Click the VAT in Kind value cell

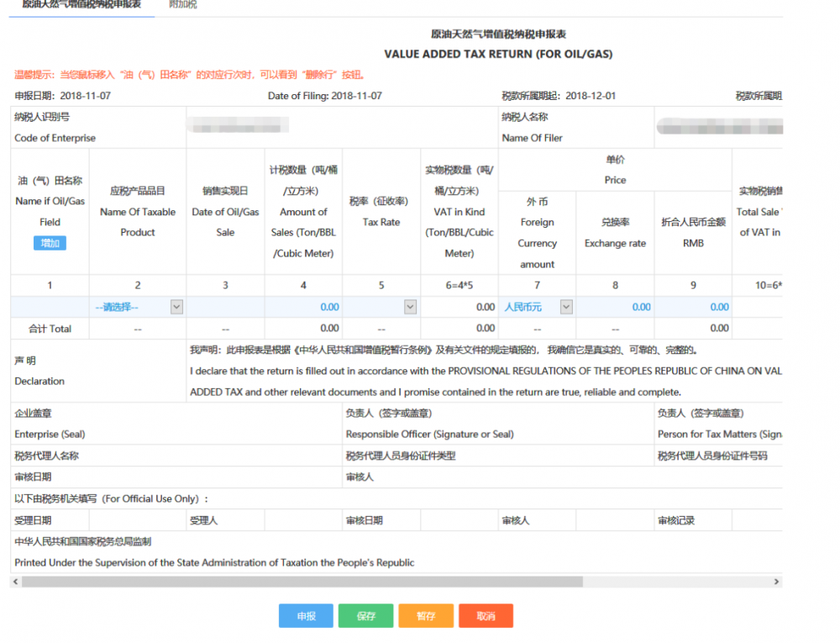tap(459, 308)
